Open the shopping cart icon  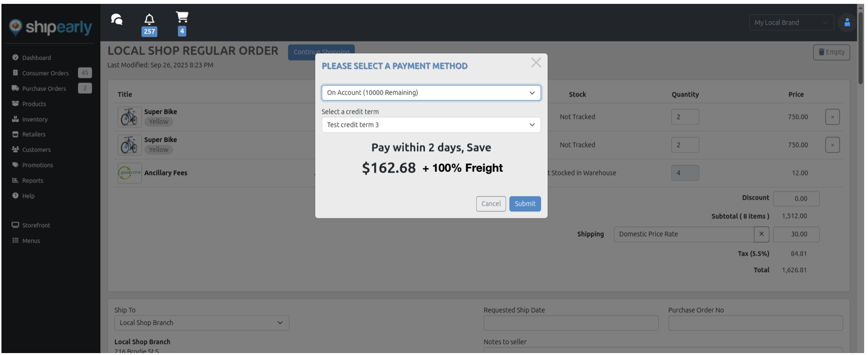pyautogui.click(x=182, y=17)
